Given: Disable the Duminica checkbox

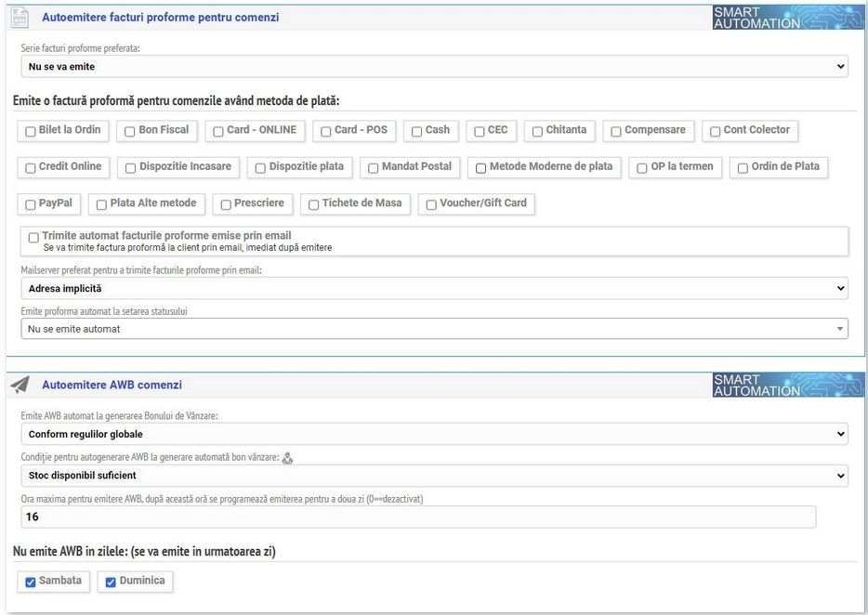Looking at the screenshot, I should pos(112,582).
